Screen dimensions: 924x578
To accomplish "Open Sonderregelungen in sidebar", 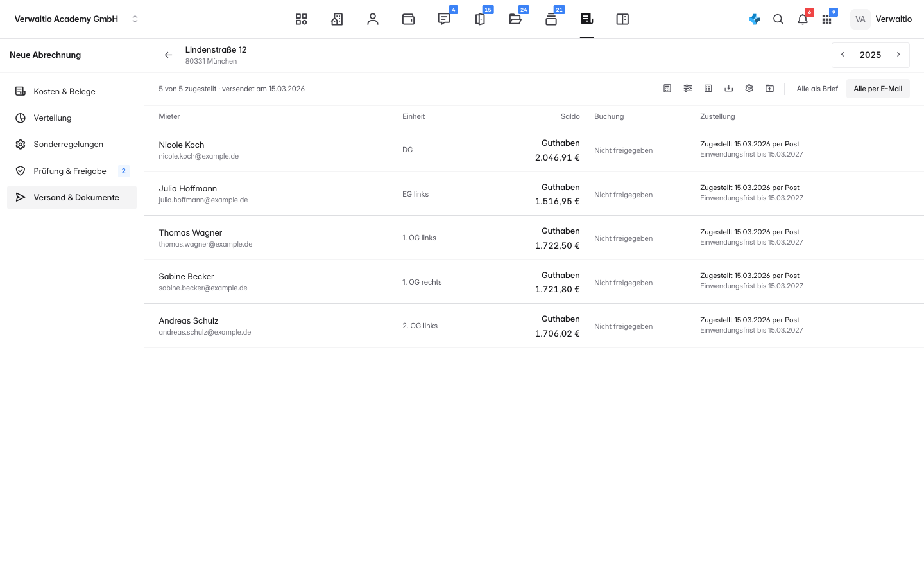I will coord(72,144).
